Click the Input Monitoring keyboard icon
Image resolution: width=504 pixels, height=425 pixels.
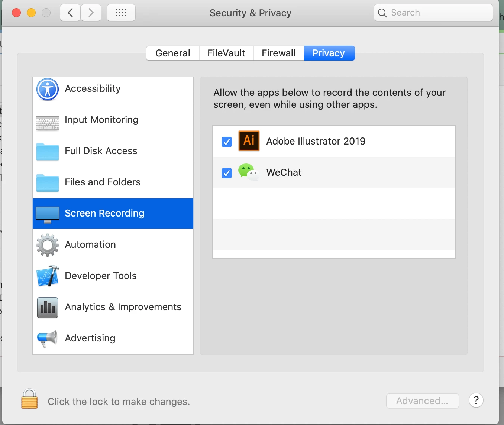48,123
